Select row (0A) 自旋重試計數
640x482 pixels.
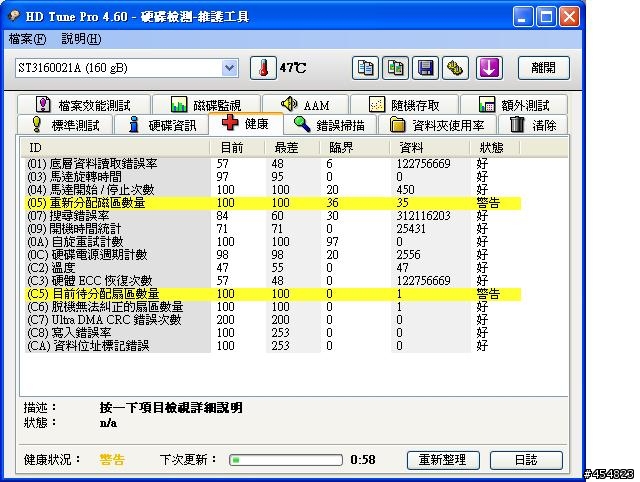click(273, 242)
